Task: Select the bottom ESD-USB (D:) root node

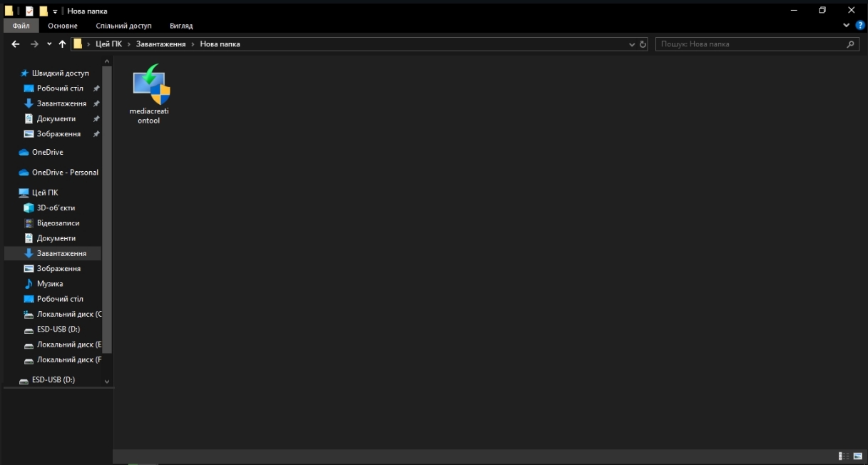Action: coord(47,380)
